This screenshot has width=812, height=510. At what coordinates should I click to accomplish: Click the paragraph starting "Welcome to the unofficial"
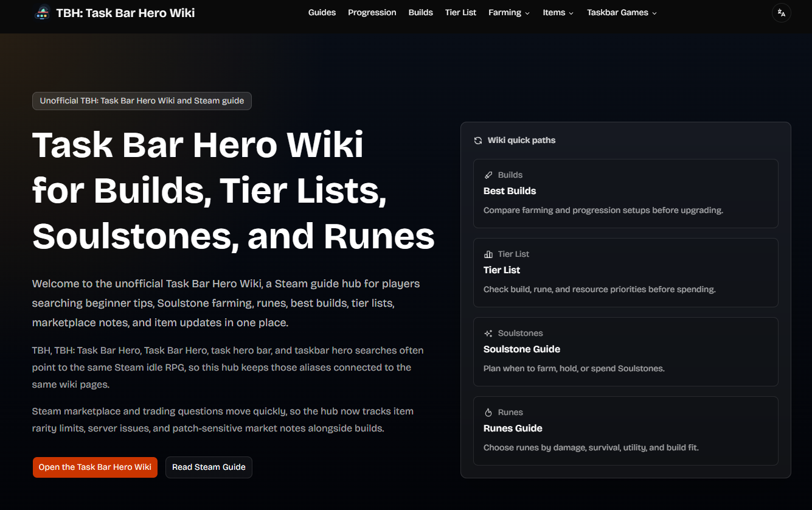pyautogui.click(x=226, y=303)
